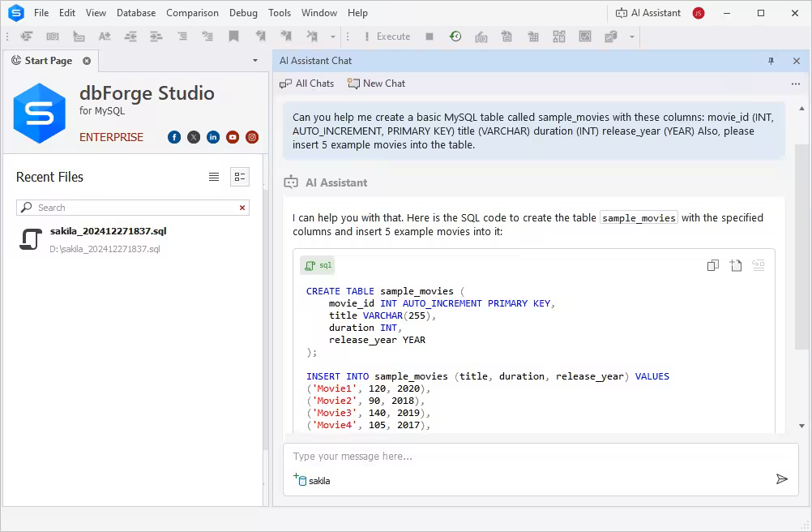Insert the AI's SQL into the editor
Image resolution: width=812 pixels, height=532 pixels.
click(759, 265)
